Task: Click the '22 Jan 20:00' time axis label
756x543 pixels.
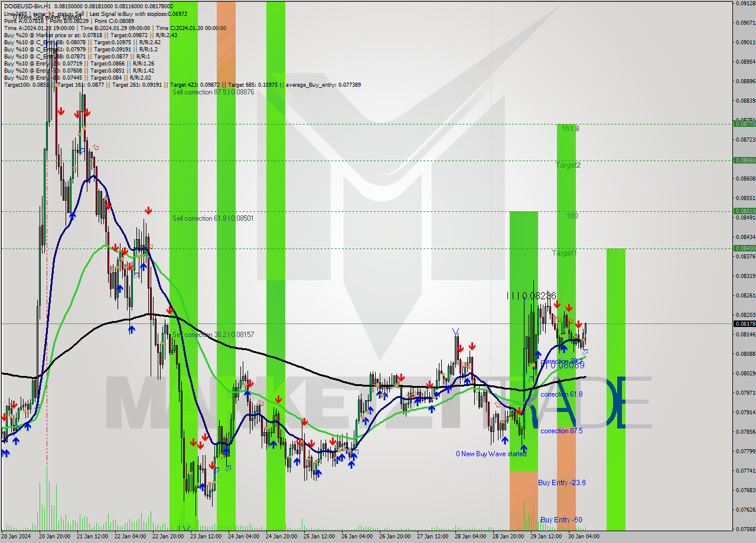Action: (x=168, y=536)
